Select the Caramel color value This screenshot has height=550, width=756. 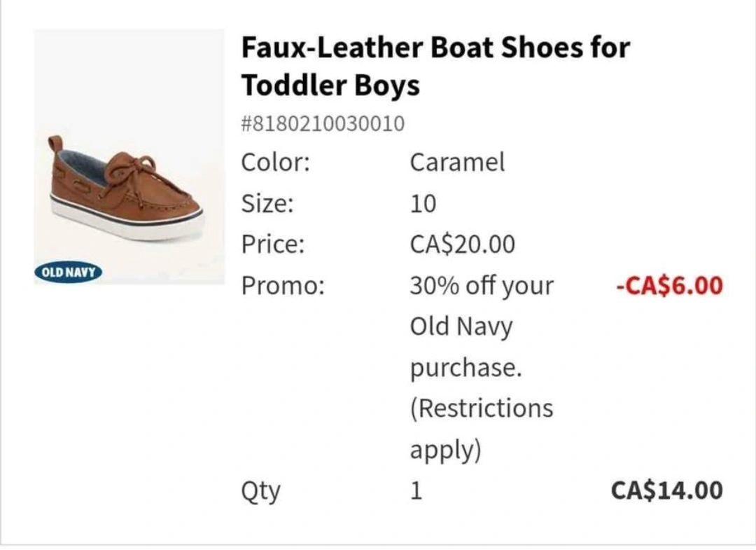(456, 163)
